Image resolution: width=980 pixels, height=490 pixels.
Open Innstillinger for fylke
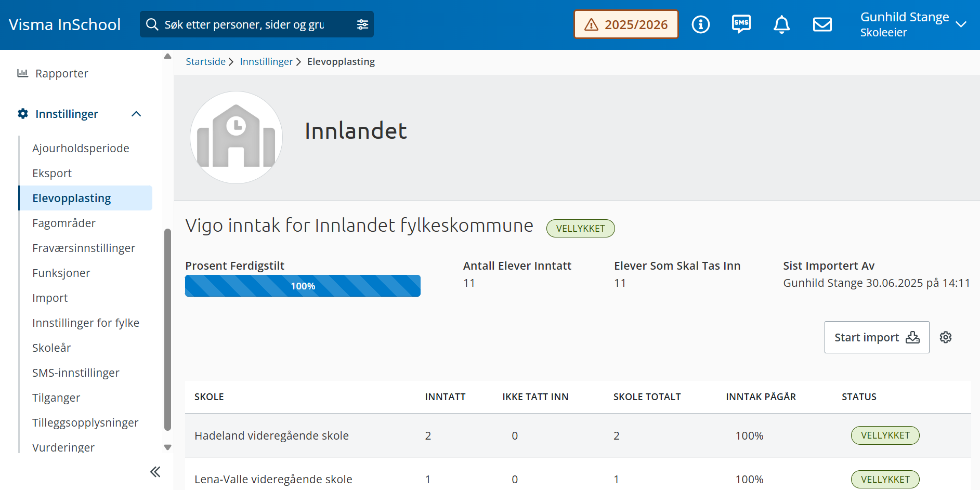click(x=86, y=323)
